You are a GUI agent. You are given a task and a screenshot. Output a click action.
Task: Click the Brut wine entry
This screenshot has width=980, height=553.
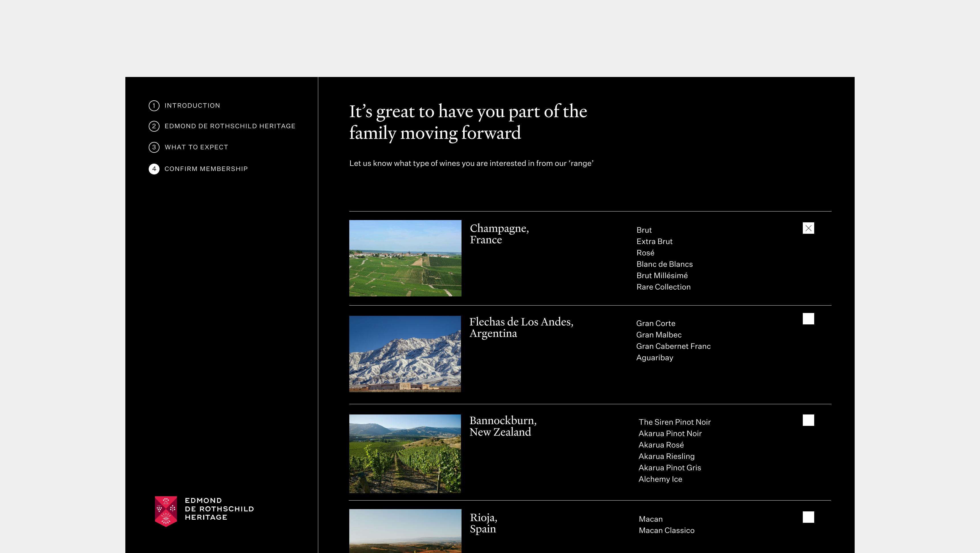[x=644, y=230]
